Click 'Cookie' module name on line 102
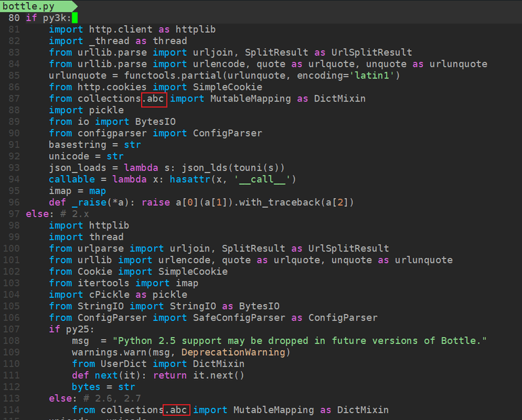This screenshot has height=420, width=522. click(94, 271)
